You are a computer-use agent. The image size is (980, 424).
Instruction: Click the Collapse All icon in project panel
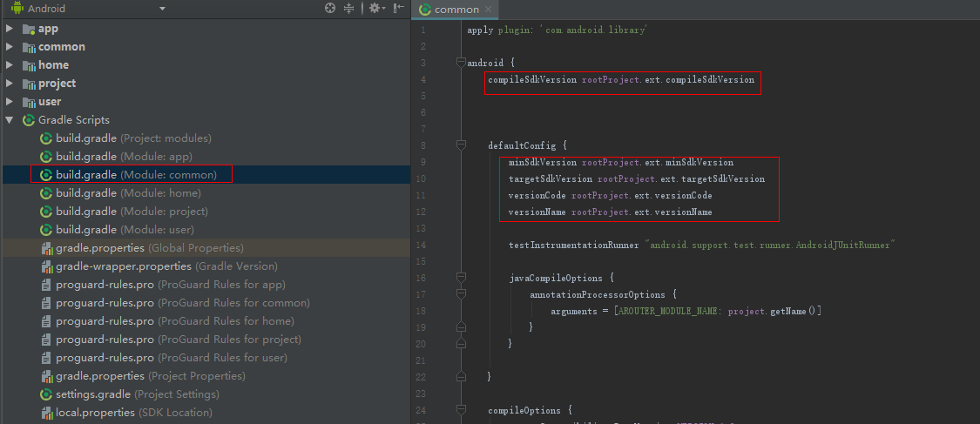point(349,9)
